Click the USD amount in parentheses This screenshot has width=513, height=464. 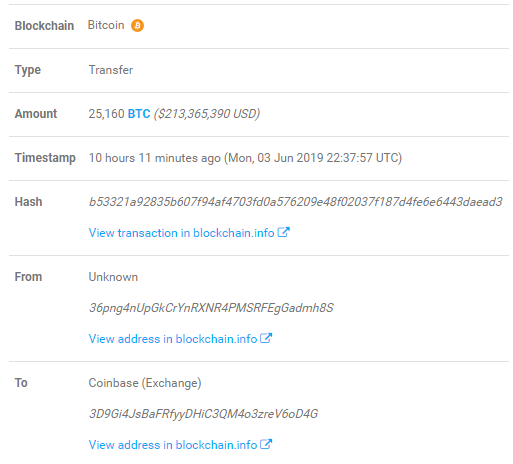[207, 114]
